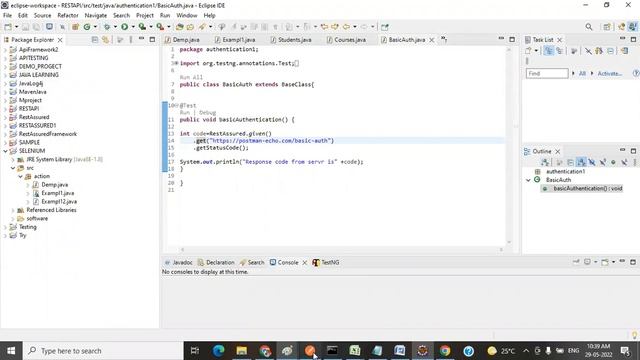Open the New file dropdown arrow
640x360 pixels.
pyautogui.click(x=16, y=27)
